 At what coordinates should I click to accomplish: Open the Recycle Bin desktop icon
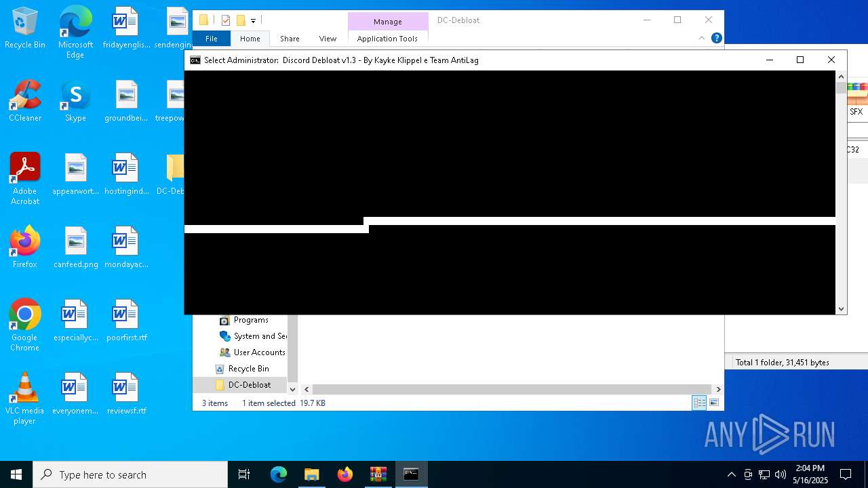[25, 28]
